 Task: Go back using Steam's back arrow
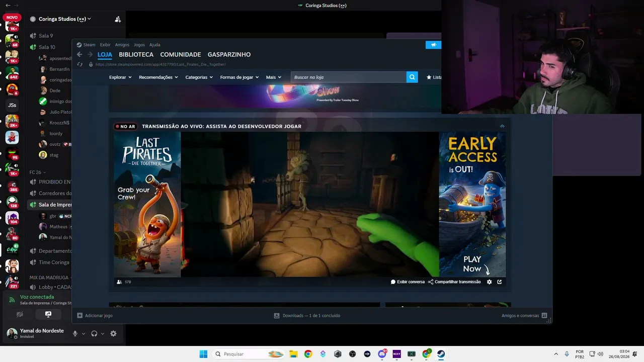(x=79, y=54)
